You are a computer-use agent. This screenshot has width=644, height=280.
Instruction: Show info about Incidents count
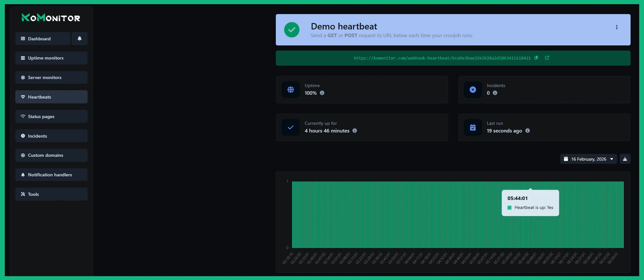495,93
